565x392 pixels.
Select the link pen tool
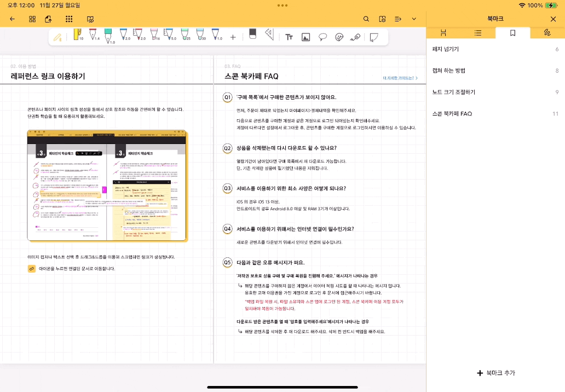tap(355, 37)
